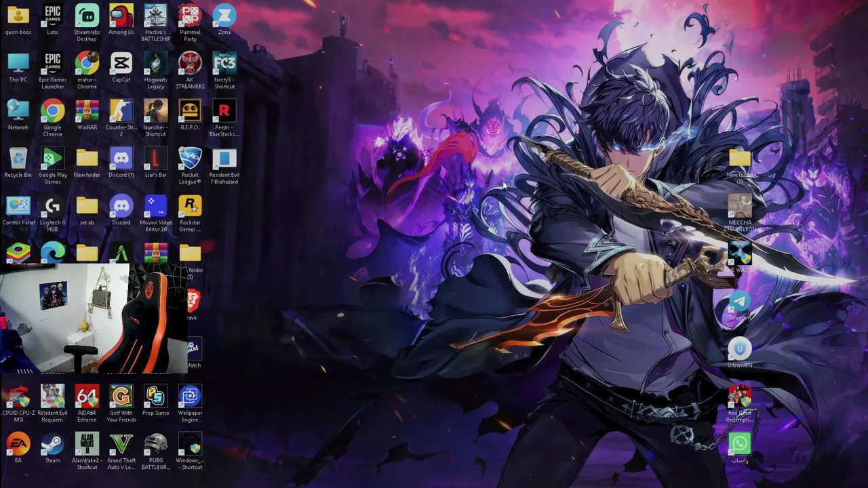Open the Zona app shortcut
This screenshot has width=868, height=488.
click(x=224, y=20)
